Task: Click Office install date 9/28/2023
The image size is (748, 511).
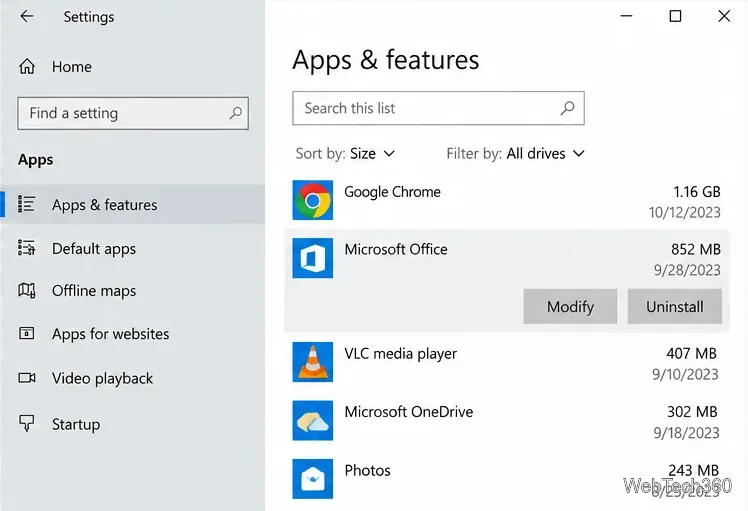Action: click(x=687, y=271)
